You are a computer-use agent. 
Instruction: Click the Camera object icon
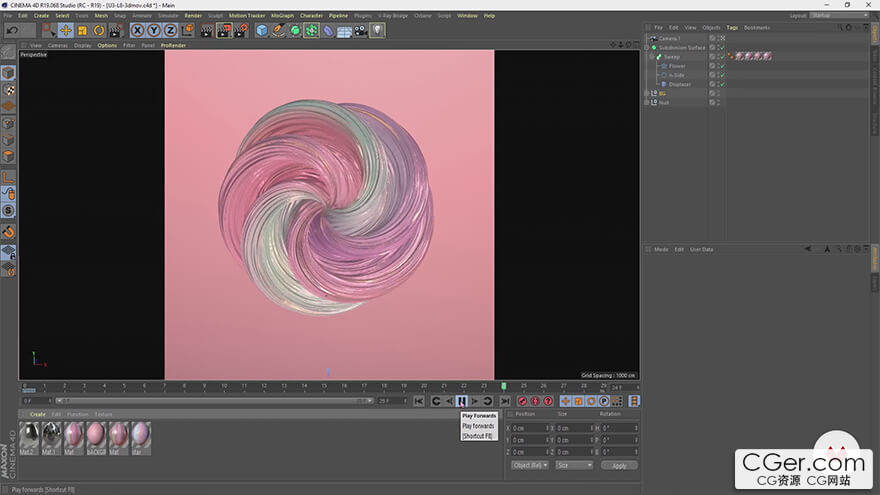pos(360,30)
